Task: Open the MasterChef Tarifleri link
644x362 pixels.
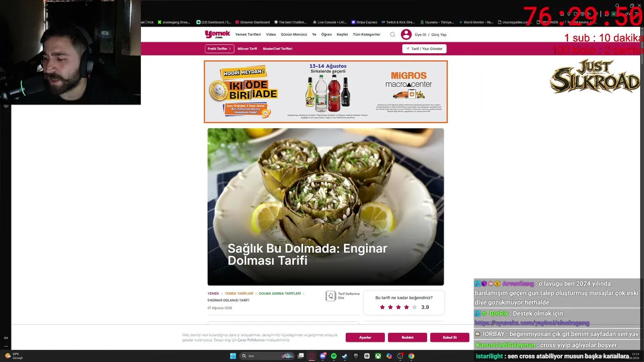Action: click(x=277, y=49)
